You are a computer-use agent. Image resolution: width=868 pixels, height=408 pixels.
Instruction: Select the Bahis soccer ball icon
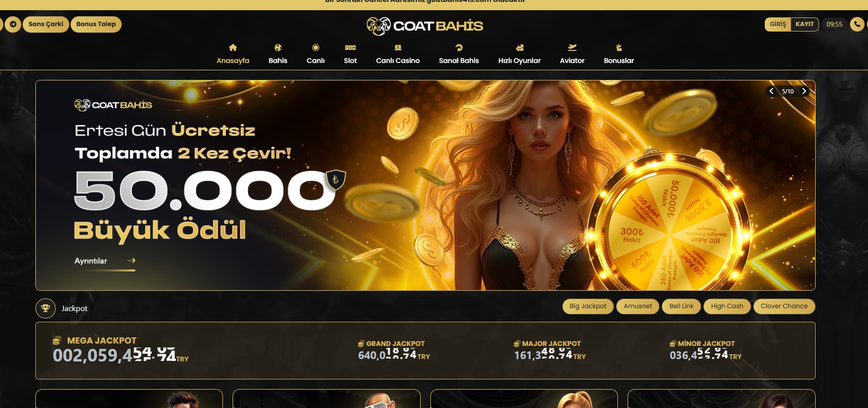click(x=278, y=47)
